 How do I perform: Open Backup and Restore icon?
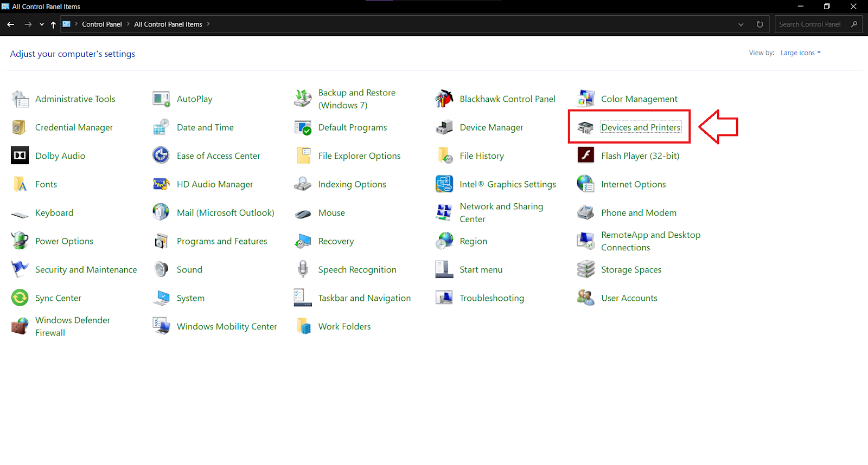303,99
